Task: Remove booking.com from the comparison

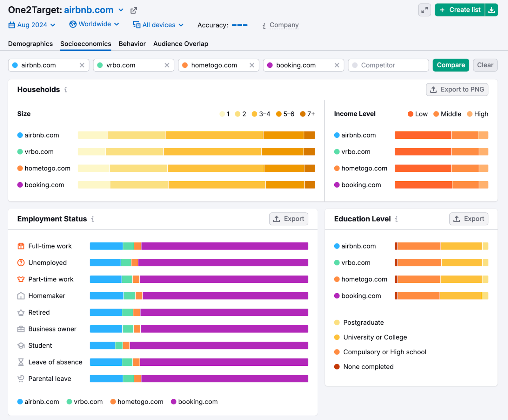Action: [x=337, y=65]
